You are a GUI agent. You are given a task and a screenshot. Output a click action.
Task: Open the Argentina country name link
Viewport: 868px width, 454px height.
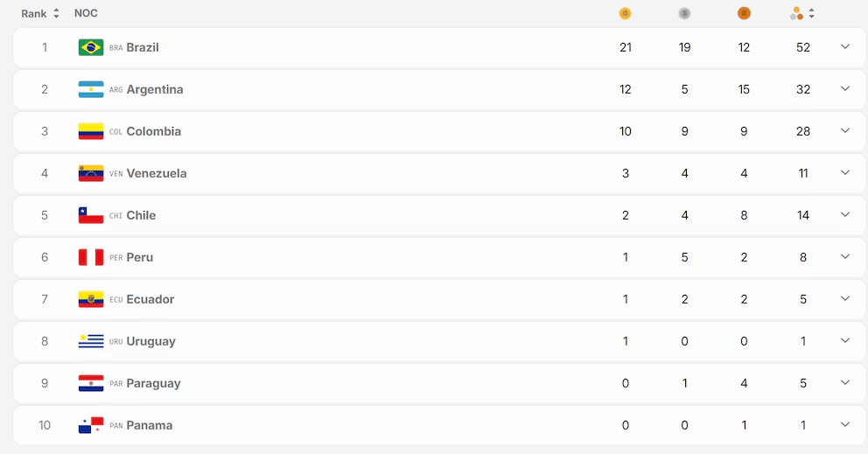155,90
